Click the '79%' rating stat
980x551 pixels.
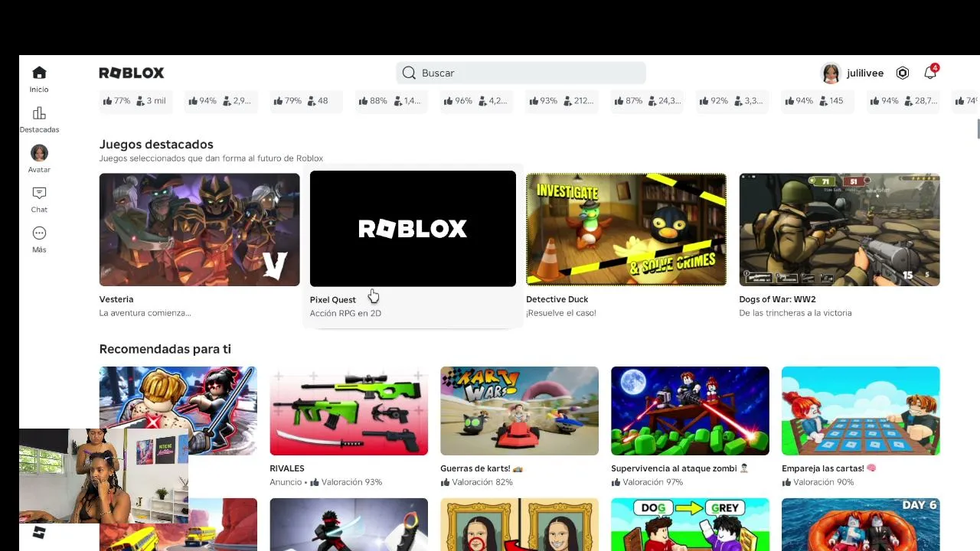coord(288,101)
